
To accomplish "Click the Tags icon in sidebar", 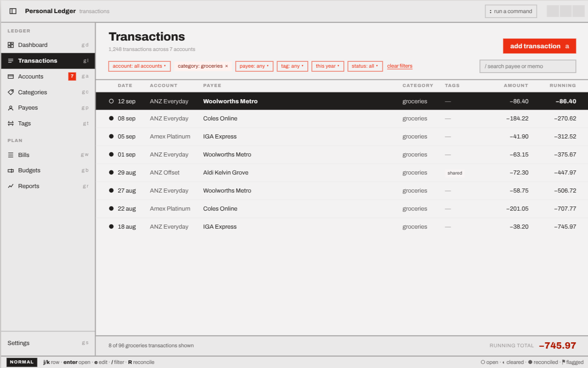I will (11, 123).
